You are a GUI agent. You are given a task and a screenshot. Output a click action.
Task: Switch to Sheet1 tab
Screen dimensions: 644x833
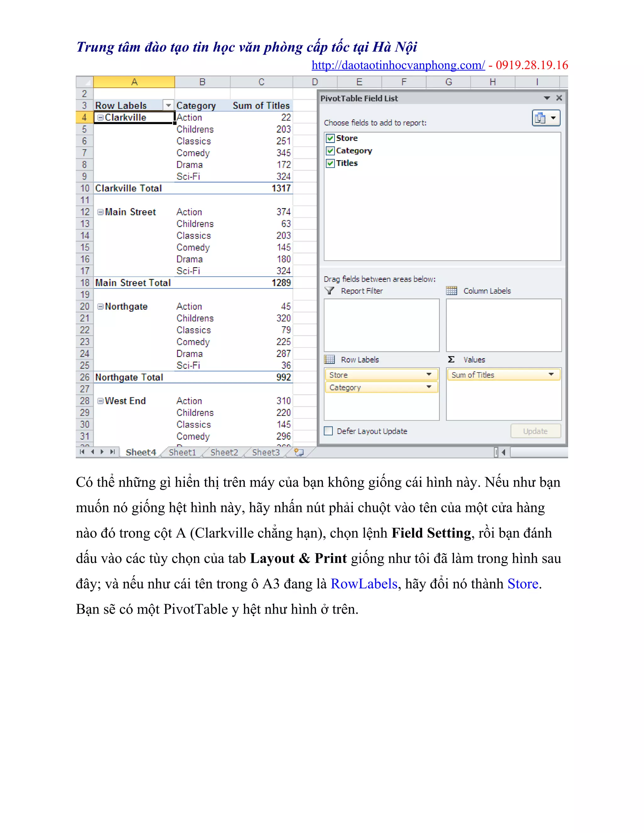pos(182,452)
